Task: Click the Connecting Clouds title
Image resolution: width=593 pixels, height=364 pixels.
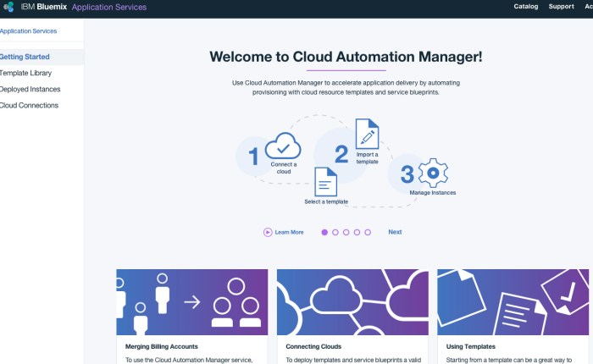Action: tap(313, 346)
